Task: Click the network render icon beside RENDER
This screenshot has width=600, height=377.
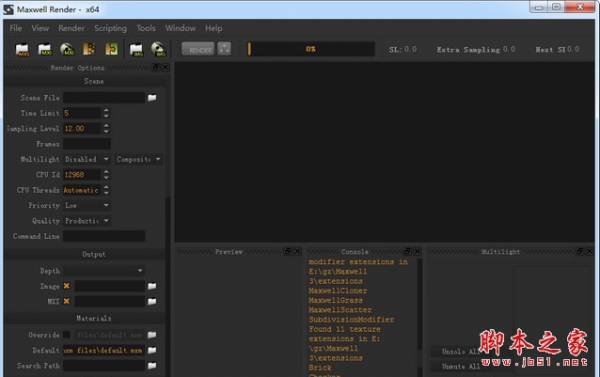Action: click(224, 49)
